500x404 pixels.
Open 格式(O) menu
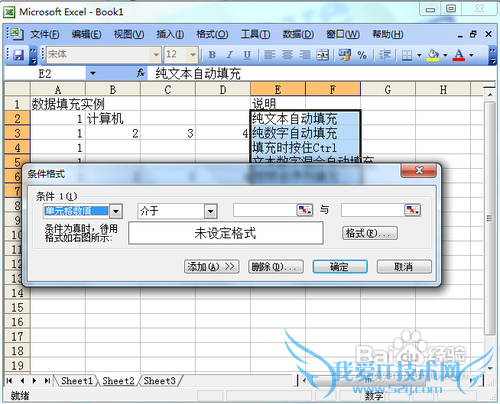[212, 34]
